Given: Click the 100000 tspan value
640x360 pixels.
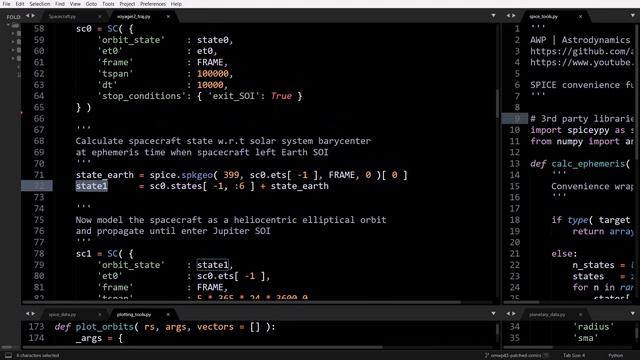Looking at the screenshot, I should pyautogui.click(x=213, y=74).
